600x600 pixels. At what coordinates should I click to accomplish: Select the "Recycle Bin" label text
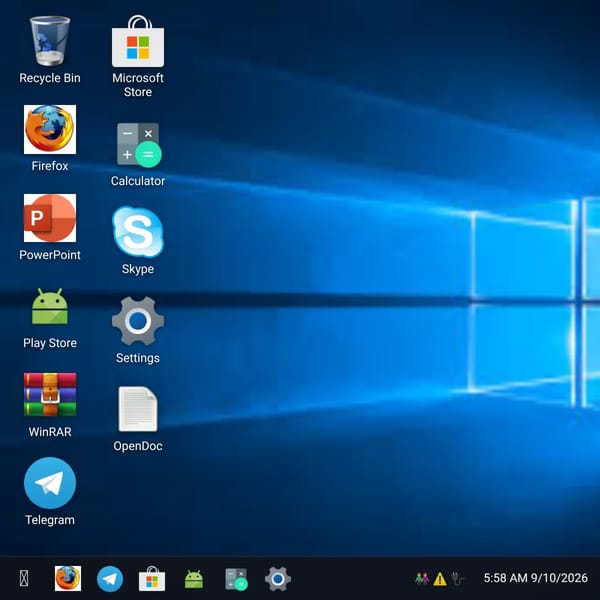tap(50, 78)
